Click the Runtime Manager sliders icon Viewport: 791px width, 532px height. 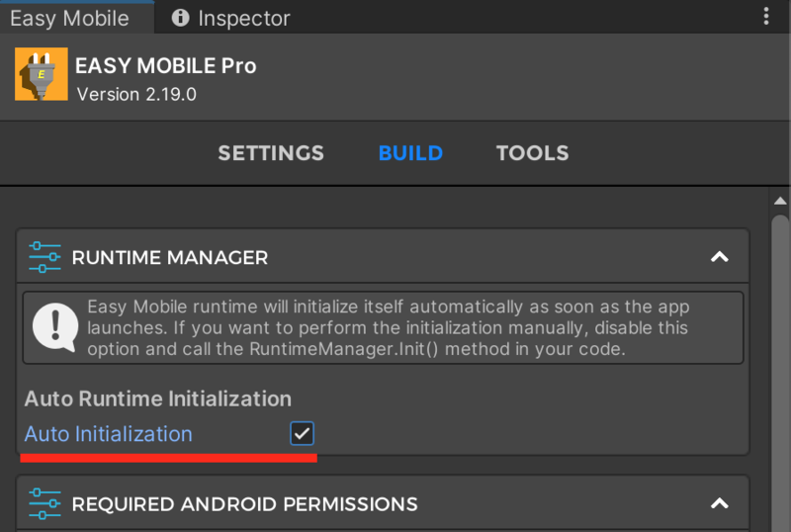click(x=44, y=257)
